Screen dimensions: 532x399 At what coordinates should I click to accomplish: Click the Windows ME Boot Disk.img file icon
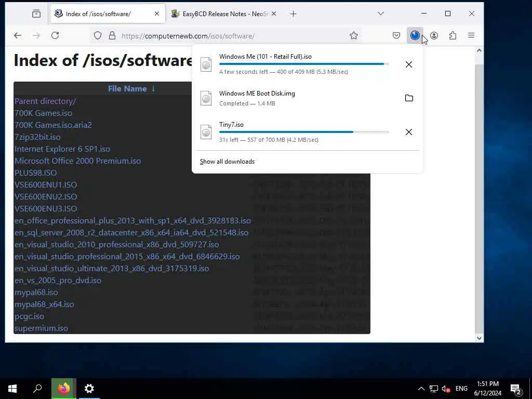coord(206,98)
